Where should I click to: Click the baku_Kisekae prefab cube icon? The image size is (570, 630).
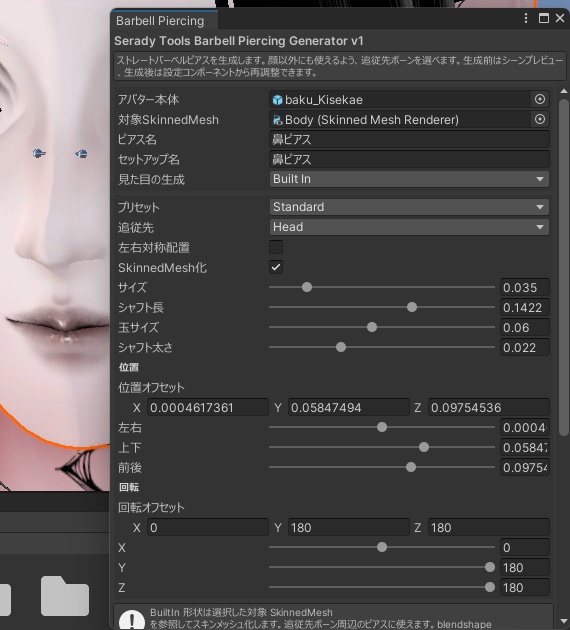pos(277,100)
